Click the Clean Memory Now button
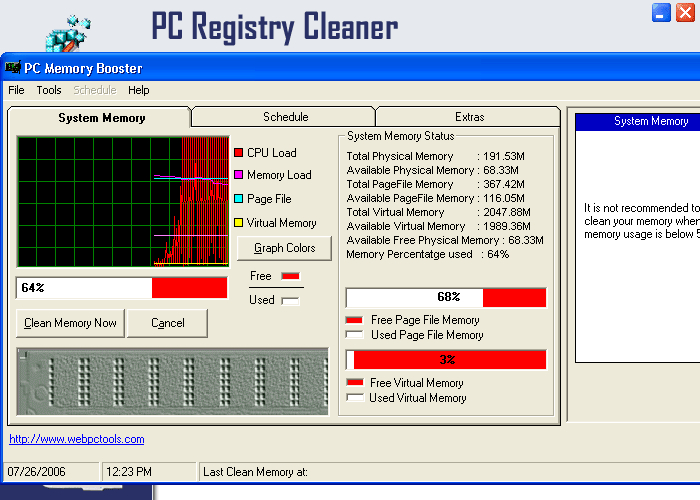 point(70,323)
